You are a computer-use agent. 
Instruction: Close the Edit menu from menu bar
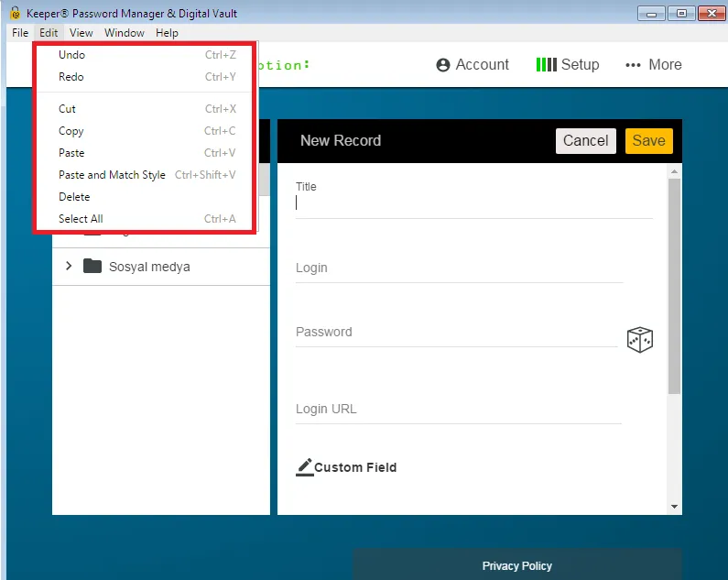49,33
